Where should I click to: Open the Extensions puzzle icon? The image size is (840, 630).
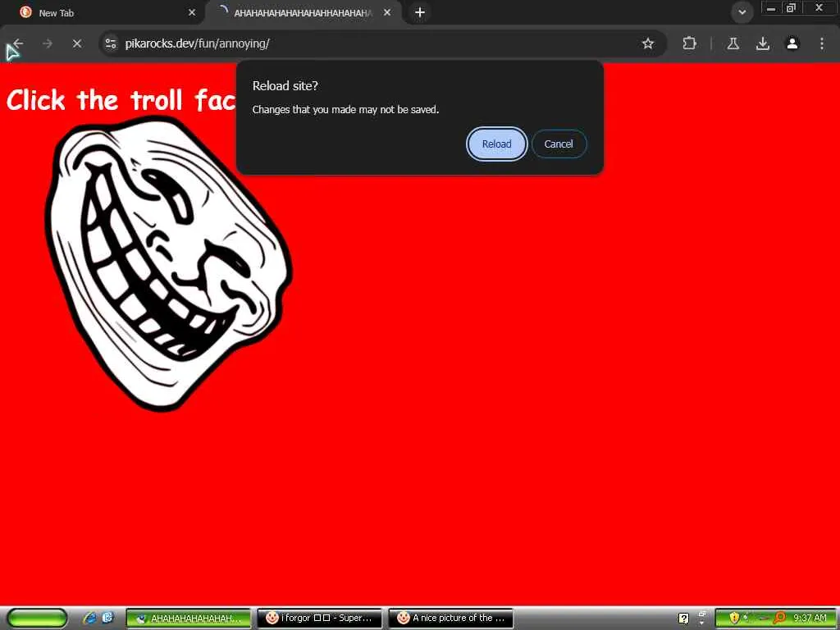coord(689,43)
